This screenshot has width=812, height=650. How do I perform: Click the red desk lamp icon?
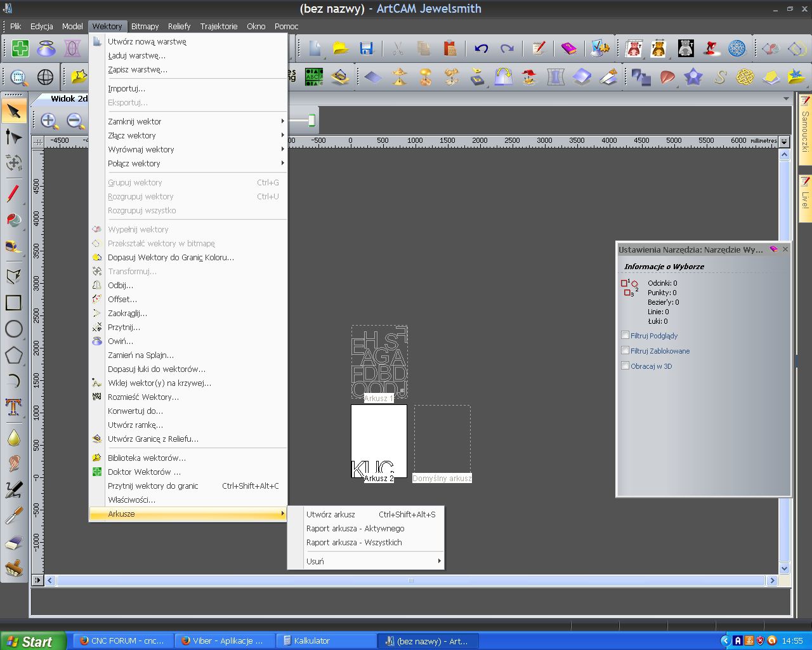click(711, 48)
